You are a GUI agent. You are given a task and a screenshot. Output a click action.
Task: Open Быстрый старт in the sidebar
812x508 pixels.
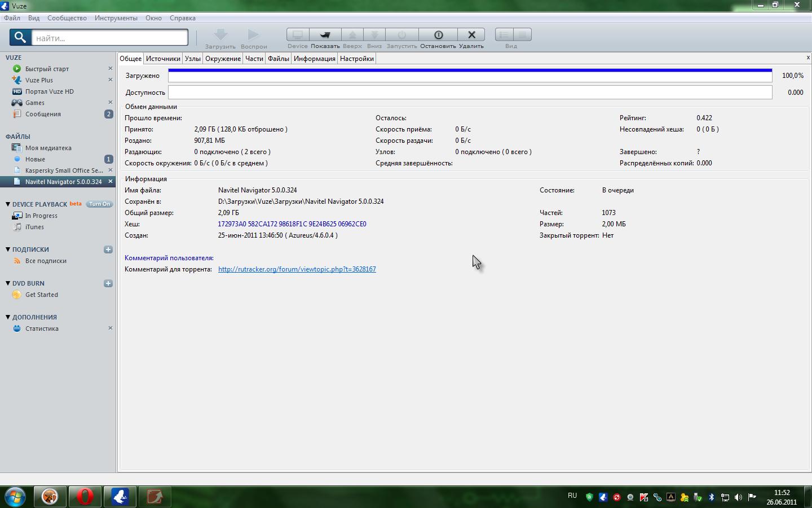click(x=47, y=69)
